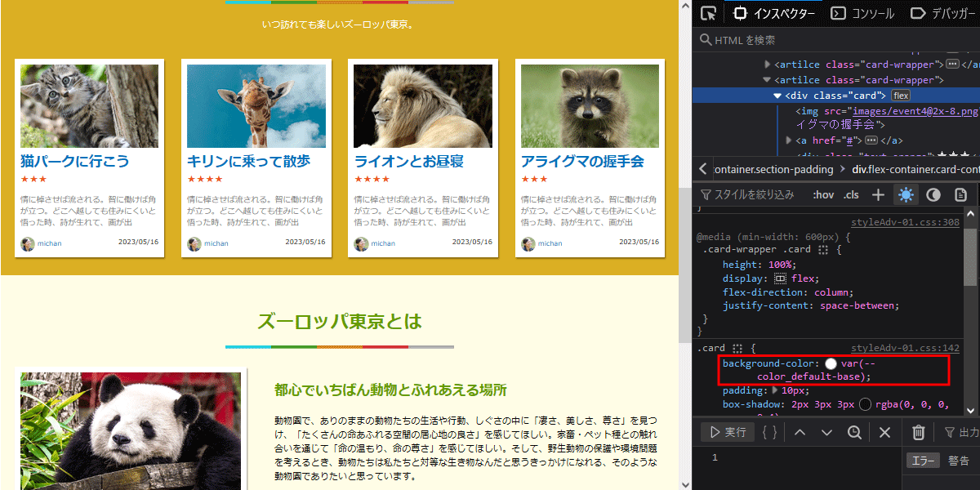The height and width of the screenshot is (490, 980).
Task: Expand the padding shorthand triangle
Action: click(776, 390)
